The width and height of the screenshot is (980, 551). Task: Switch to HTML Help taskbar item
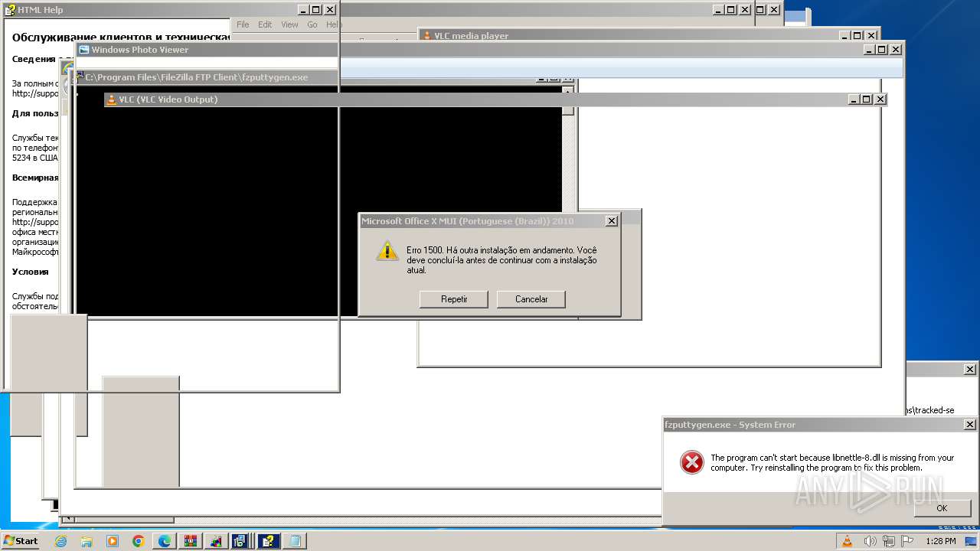tap(268, 541)
